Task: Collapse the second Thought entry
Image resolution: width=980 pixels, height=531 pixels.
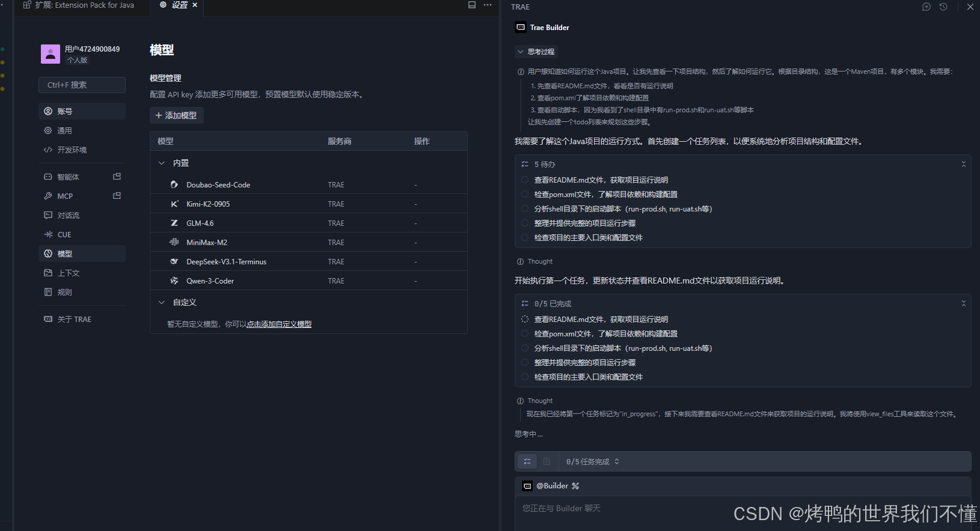Action: (534, 401)
